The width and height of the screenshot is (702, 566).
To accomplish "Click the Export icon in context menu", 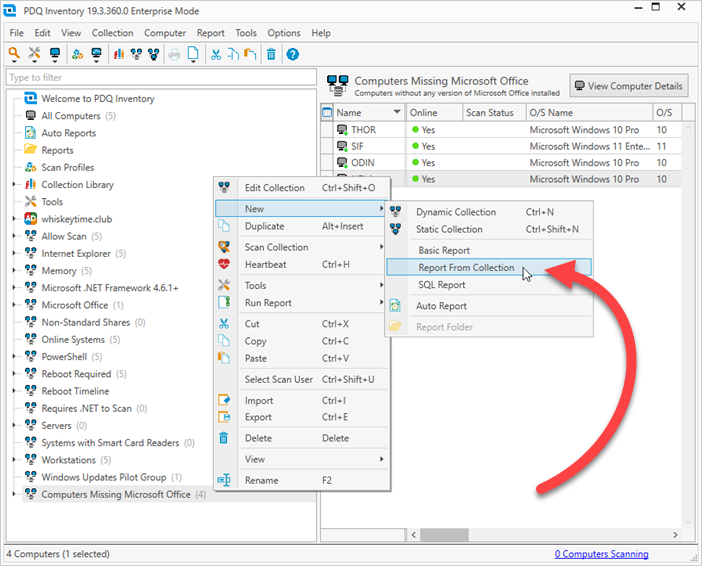I will (x=224, y=417).
